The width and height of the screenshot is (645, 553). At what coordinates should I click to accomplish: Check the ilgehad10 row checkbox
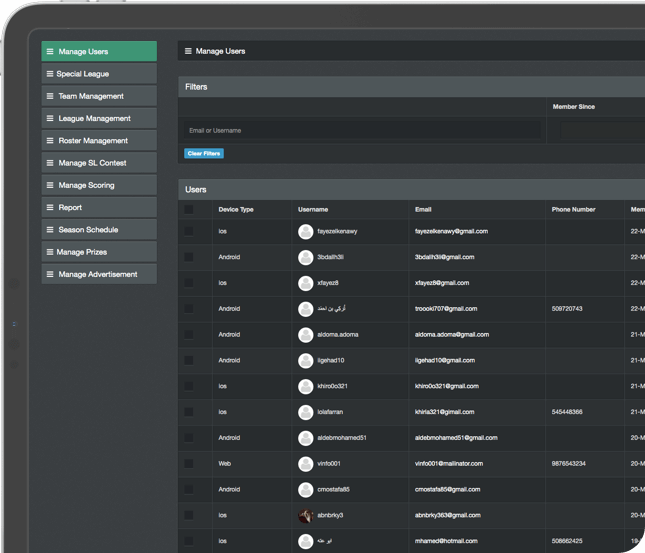189,360
